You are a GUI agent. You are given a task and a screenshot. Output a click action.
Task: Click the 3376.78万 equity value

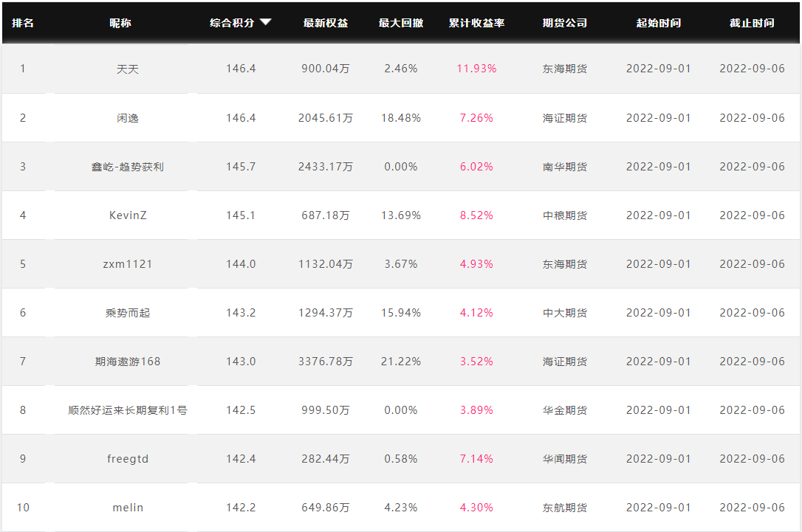click(x=325, y=362)
